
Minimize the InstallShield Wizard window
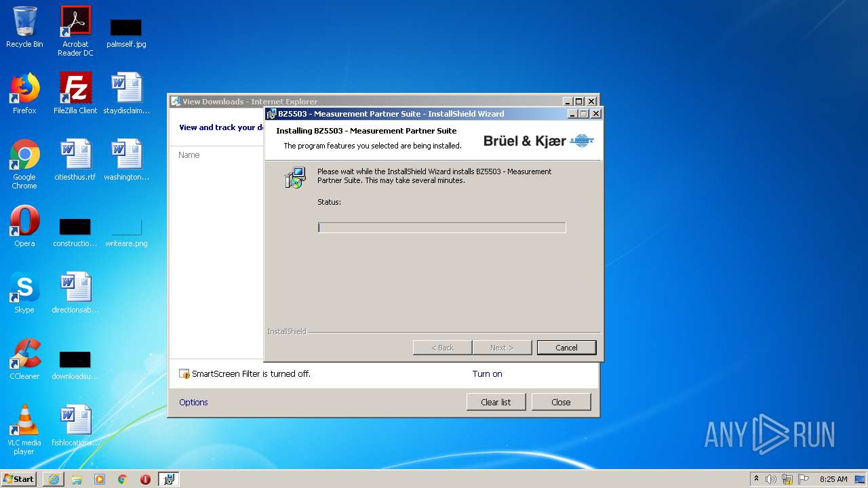pyautogui.click(x=572, y=114)
